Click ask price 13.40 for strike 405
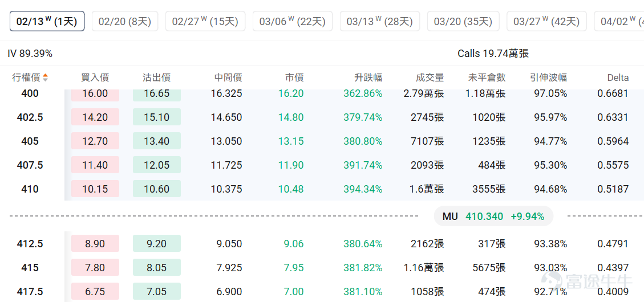644x302 pixels. pyautogui.click(x=156, y=141)
